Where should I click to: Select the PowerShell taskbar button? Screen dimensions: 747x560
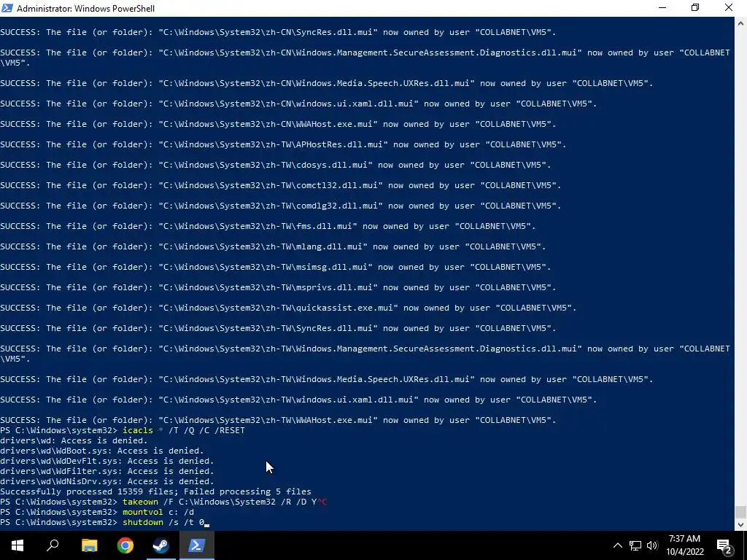[x=197, y=545]
